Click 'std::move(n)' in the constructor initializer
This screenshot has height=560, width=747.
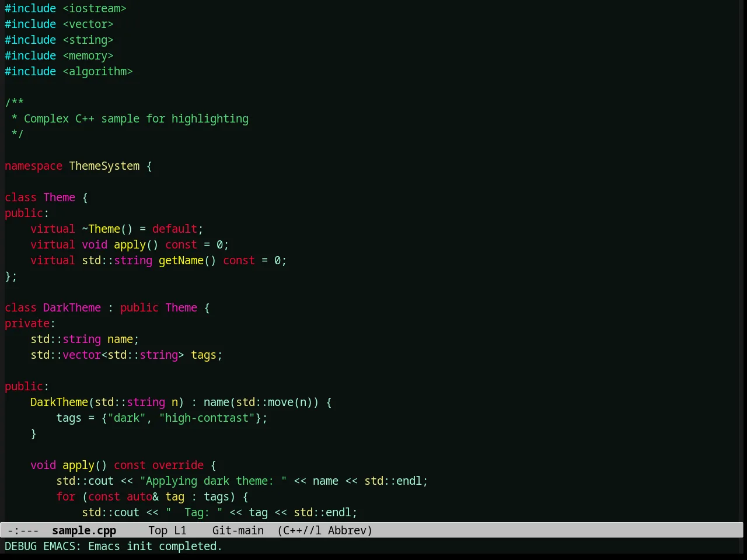(274, 402)
